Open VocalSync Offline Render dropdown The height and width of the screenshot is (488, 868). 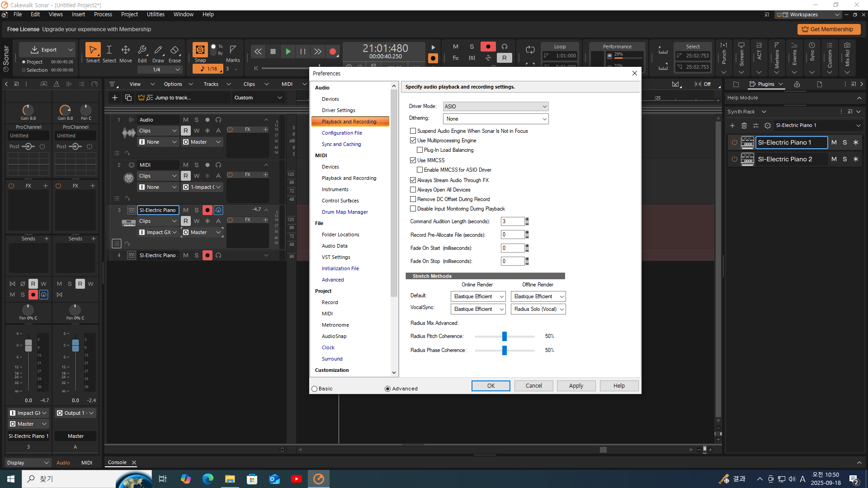click(x=538, y=309)
